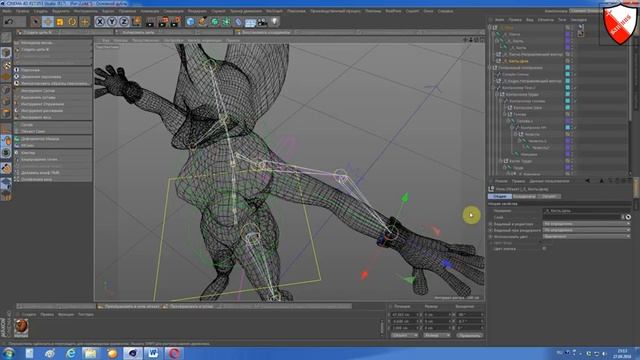
Task: Open Windows Explorer folder in taskbar
Action: coord(91,353)
